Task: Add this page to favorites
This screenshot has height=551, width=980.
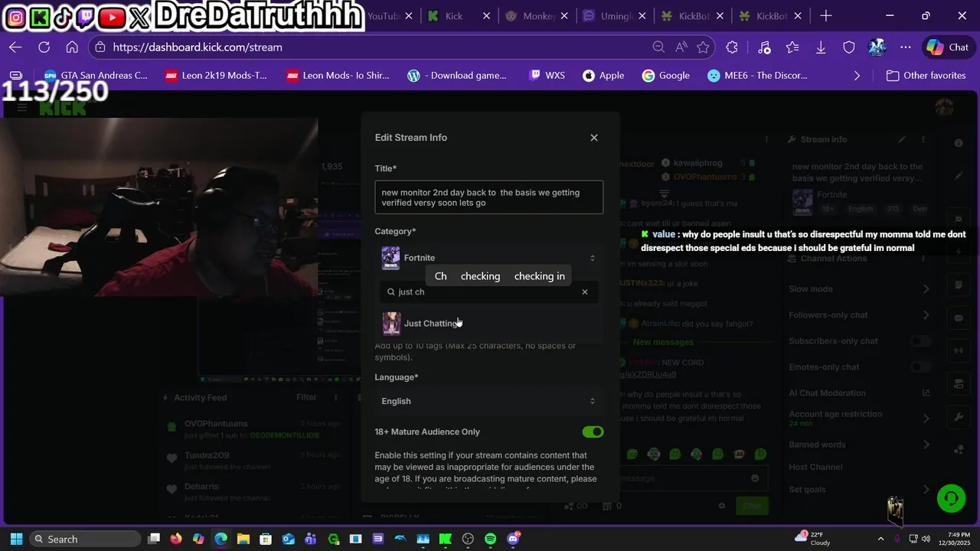Action: [703, 47]
